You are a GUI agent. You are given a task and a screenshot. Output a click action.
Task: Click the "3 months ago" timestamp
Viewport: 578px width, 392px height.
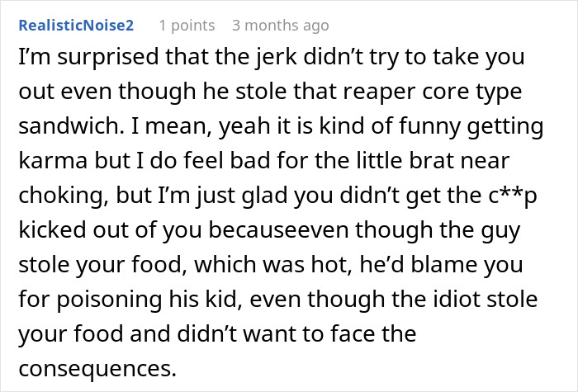tap(280, 26)
